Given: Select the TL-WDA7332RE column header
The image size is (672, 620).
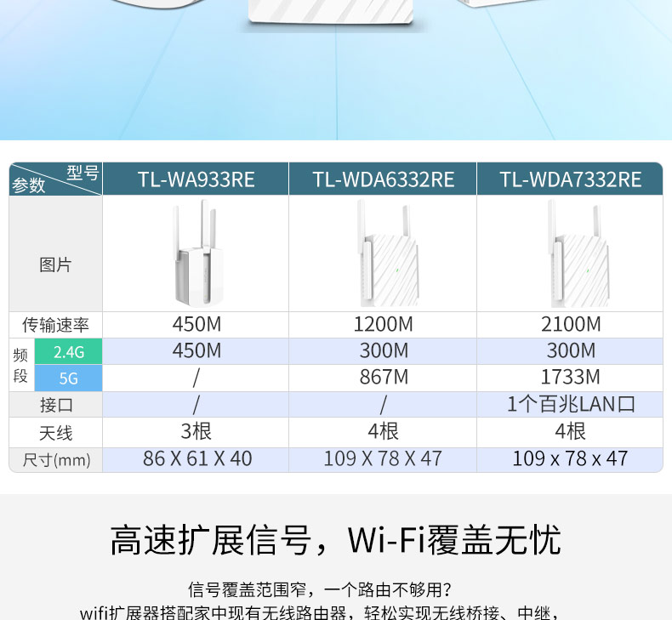Looking at the screenshot, I should (x=570, y=179).
